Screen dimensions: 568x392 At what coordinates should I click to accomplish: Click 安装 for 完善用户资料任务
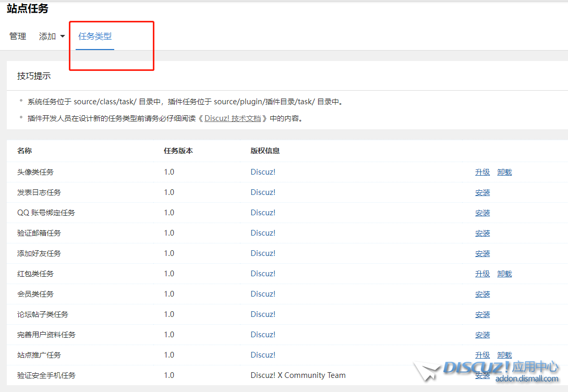pos(482,334)
